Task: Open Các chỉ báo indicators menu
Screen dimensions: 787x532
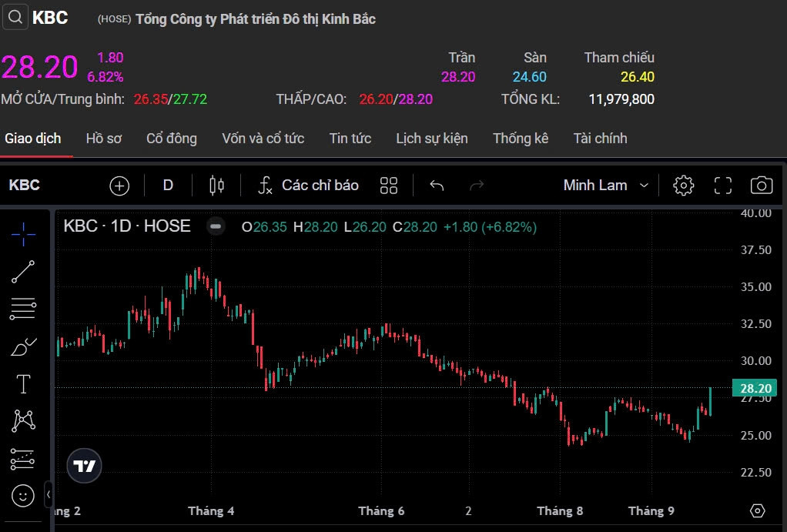Action: [308, 186]
